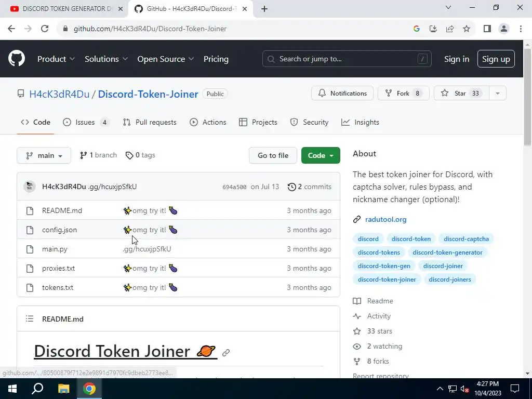Click the README.md file icon

coord(30,211)
